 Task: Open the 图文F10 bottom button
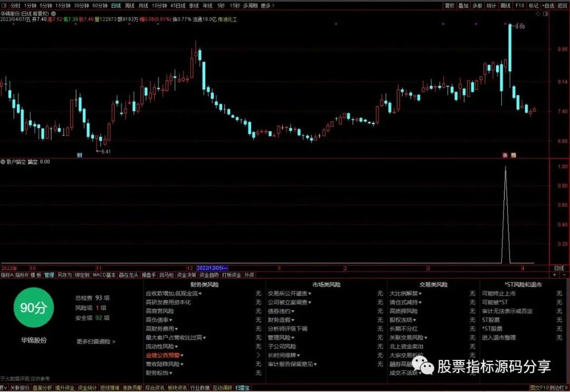[x=539, y=388]
